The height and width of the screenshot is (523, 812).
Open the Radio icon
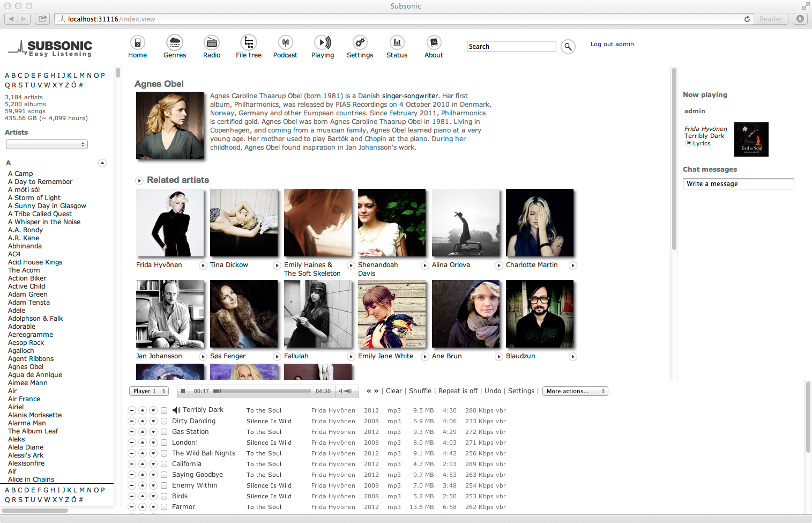[212, 42]
